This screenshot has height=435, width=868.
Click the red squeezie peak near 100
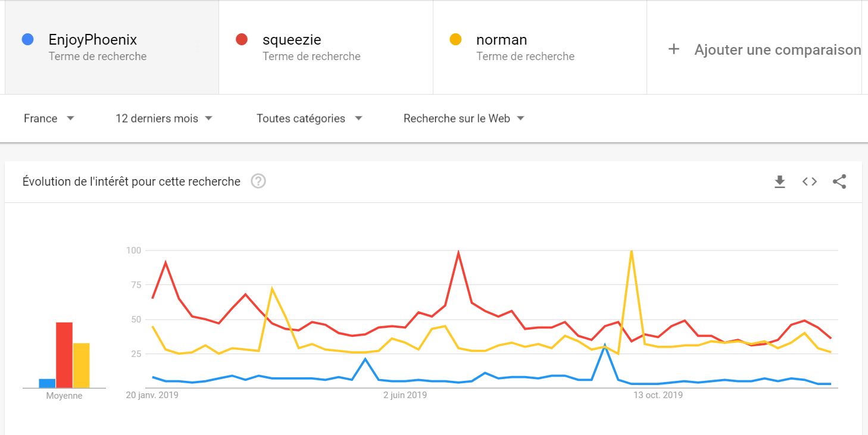tap(458, 252)
